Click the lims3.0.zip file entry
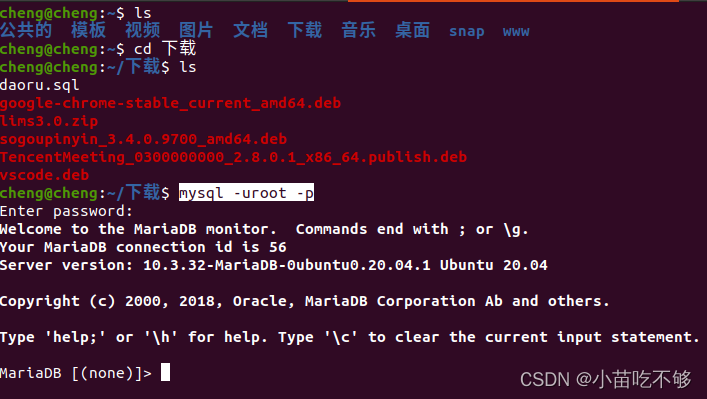The width and height of the screenshot is (707, 399). 49,121
